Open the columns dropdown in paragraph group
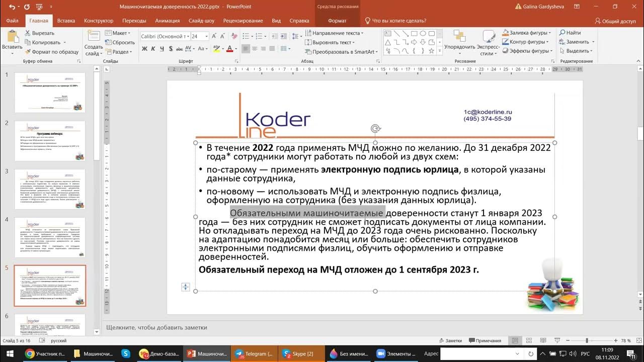This screenshot has width=644, height=362. [x=284, y=49]
